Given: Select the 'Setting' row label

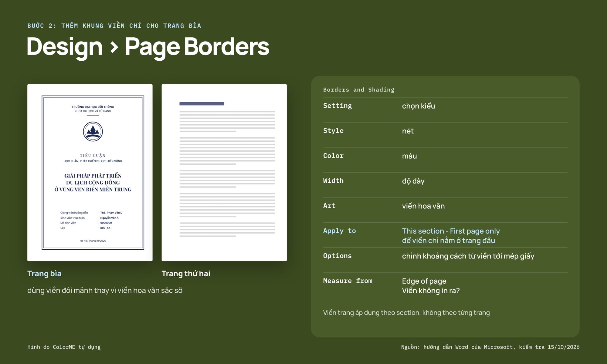Looking at the screenshot, I should (x=337, y=106).
